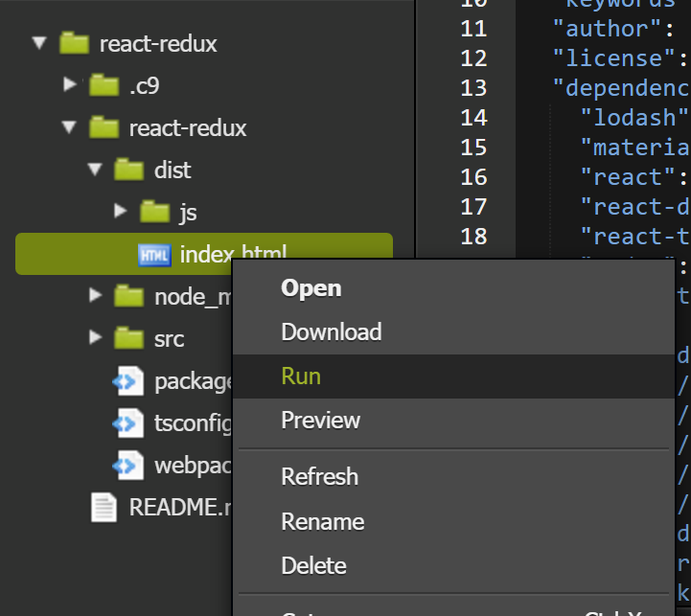The height and width of the screenshot is (616, 691).
Task: Click the "author" key in the editor
Action: pyautogui.click(x=608, y=29)
